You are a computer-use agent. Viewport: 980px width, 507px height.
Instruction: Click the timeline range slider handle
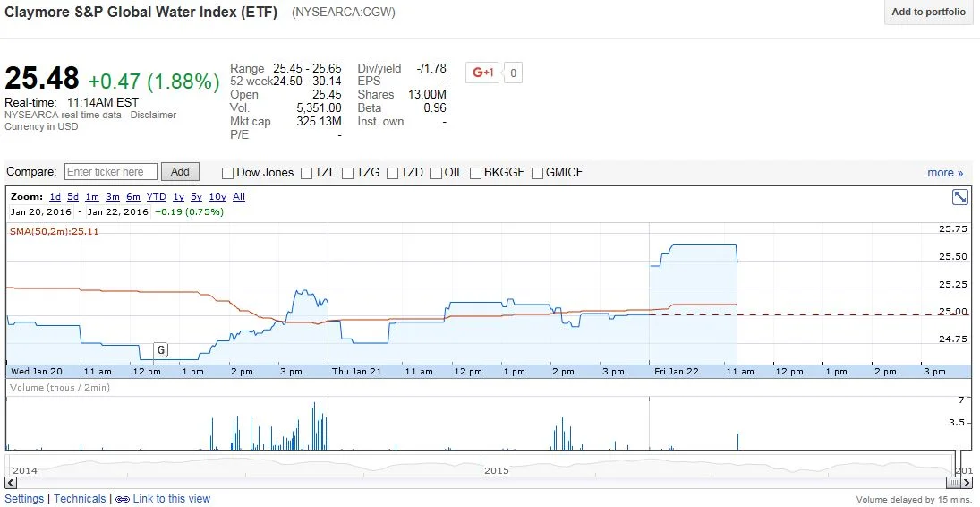pyautogui.click(x=952, y=483)
